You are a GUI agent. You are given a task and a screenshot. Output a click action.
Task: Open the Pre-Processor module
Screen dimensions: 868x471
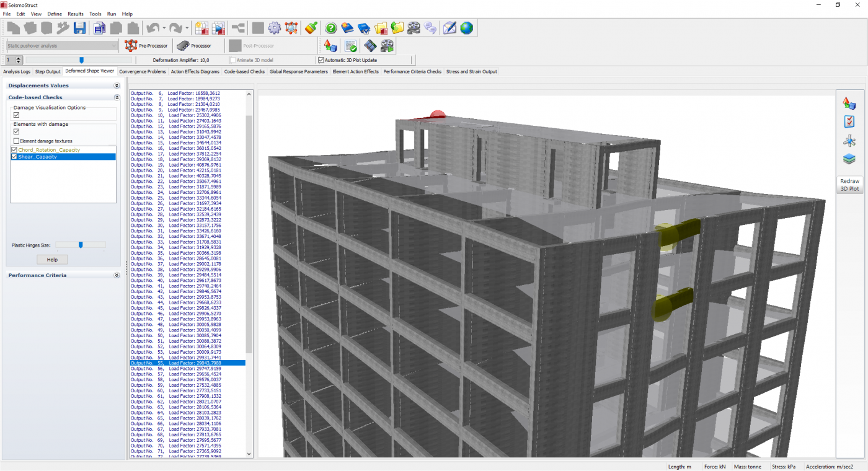point(146,46)
